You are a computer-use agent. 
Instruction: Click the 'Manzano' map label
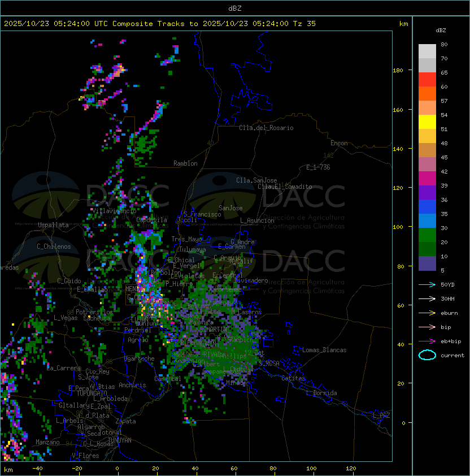(47, 442)
